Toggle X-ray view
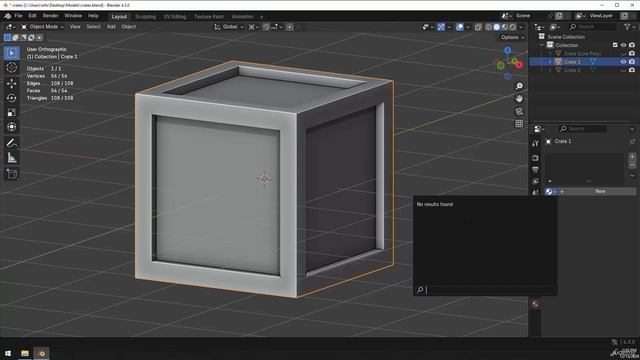This screenshot has width=640, height=360. [478, 27]
